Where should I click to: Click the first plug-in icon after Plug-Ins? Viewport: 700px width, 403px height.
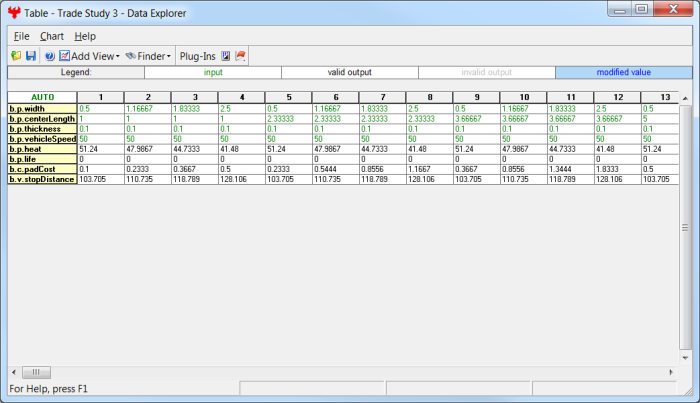(x=225, y=56)
